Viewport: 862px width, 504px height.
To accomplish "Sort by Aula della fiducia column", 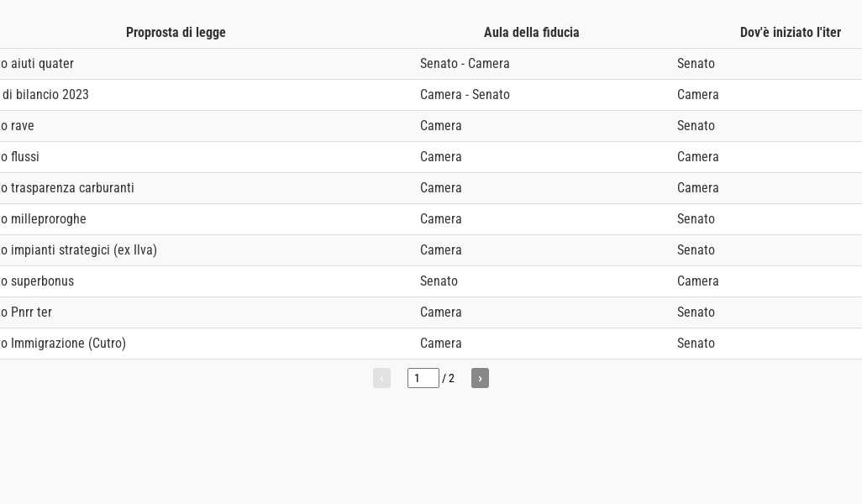I will (x=531, y=33).
